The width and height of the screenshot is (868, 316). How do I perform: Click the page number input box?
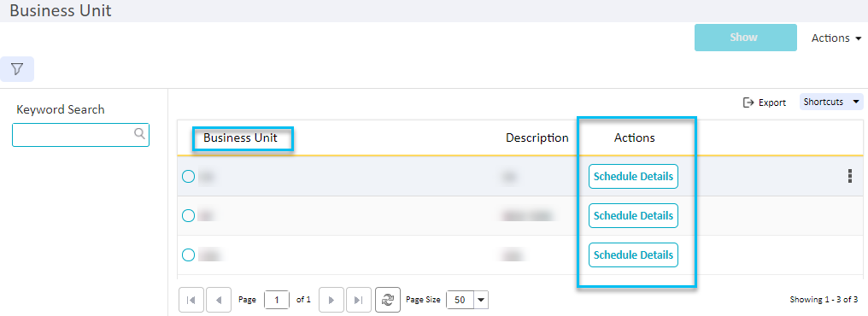(277, 300)
